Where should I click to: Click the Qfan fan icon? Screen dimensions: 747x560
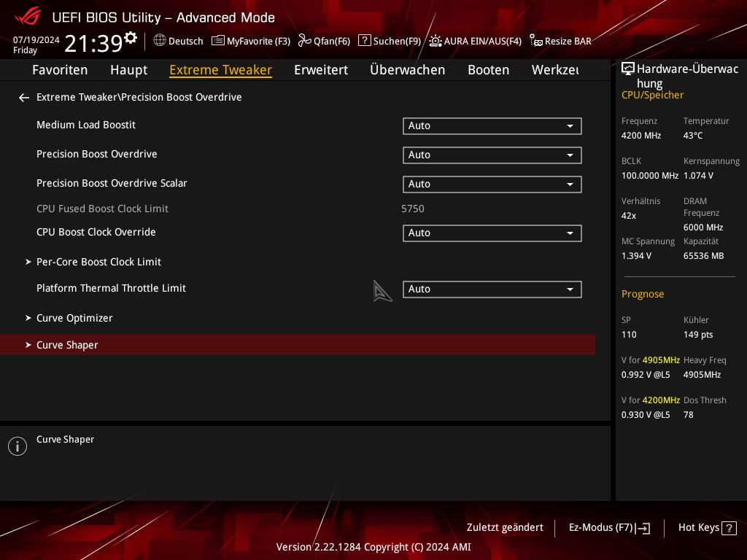[x=304, y=41]
